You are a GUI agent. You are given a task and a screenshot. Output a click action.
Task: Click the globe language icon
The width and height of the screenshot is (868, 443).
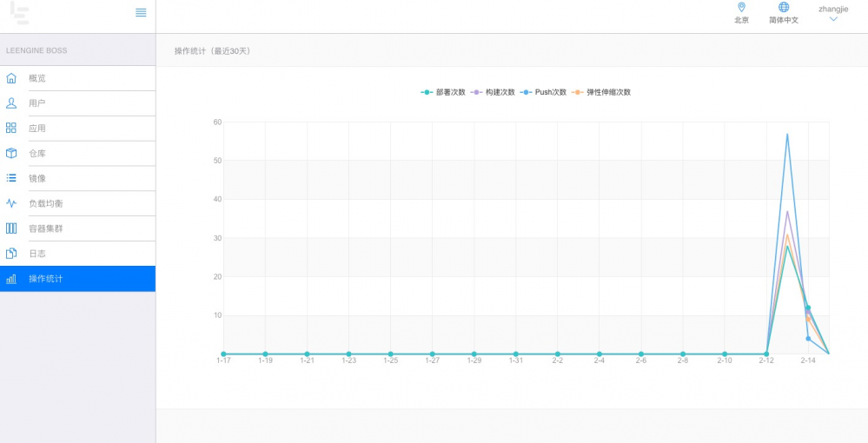point(784,7)
